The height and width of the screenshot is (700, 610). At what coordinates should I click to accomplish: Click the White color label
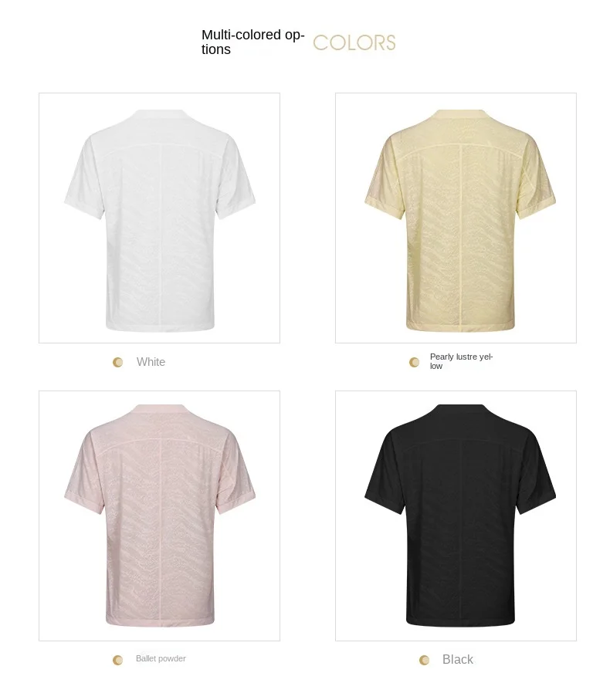pyautogui.click(x=151, y=362)
